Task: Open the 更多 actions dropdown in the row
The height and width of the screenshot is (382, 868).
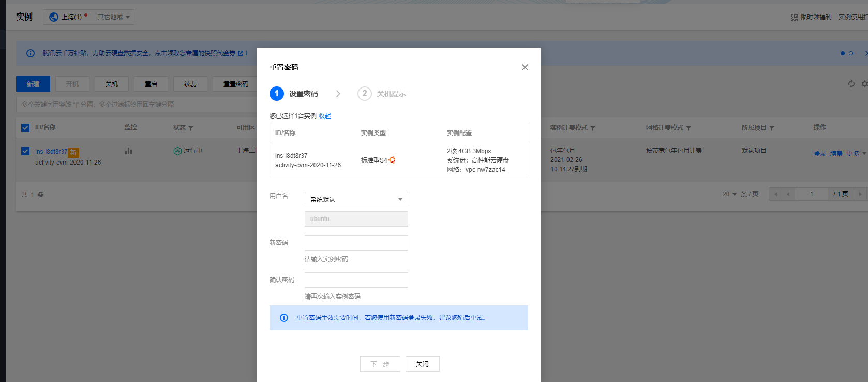Action: (856, 154)
